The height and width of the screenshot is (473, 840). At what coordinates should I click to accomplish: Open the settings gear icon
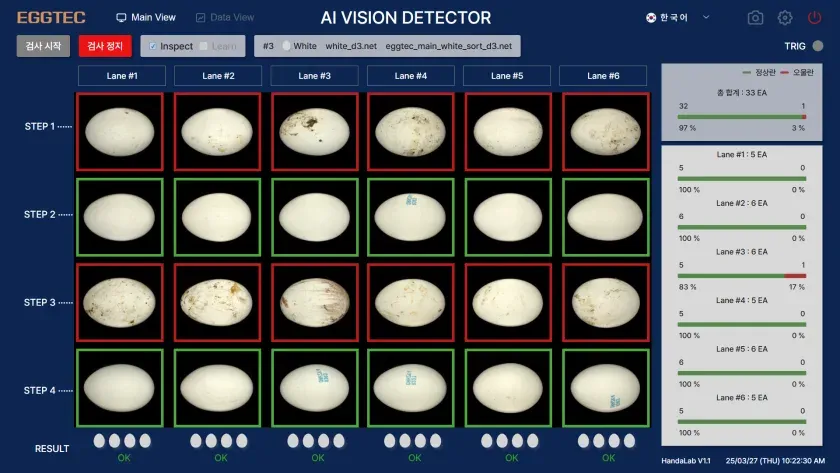click(785, 18)
